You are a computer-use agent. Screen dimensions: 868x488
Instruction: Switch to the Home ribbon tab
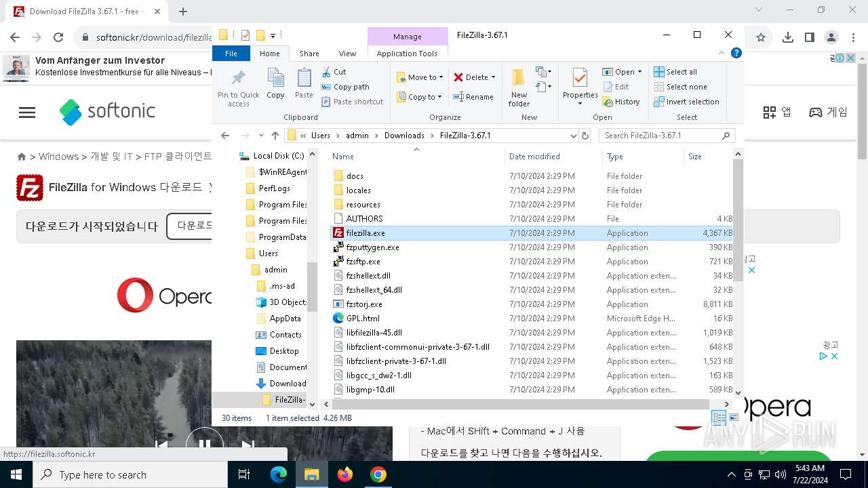click(x=269, y=54)
